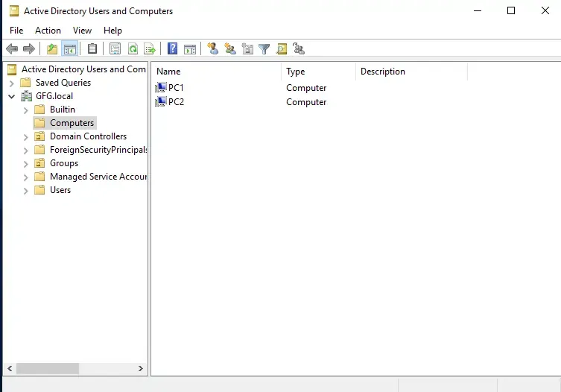561x392 pixels.
Task: Select the PC2 row name
Action: (176, 101)
